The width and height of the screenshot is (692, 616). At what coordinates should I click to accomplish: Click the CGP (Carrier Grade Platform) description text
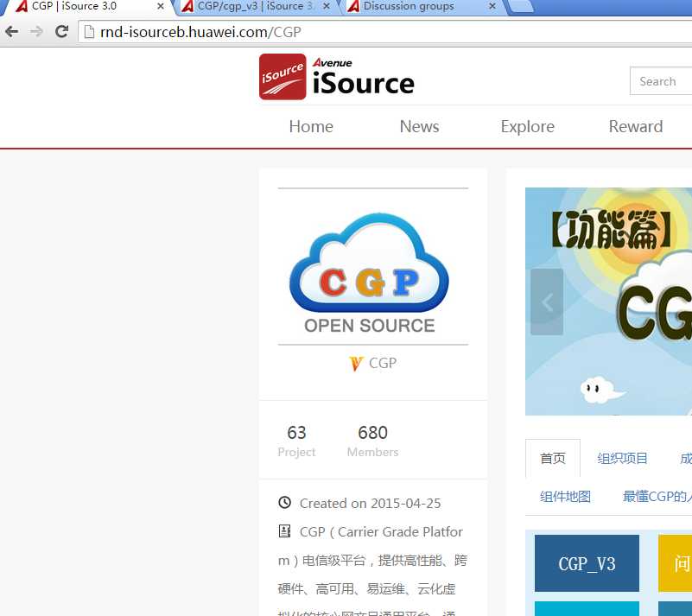tap(373, 569)
